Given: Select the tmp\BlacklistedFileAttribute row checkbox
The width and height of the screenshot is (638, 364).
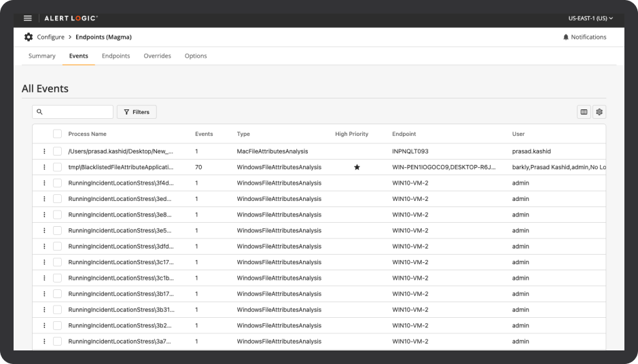Looking at the screenshot, I should tap(57, 167).
